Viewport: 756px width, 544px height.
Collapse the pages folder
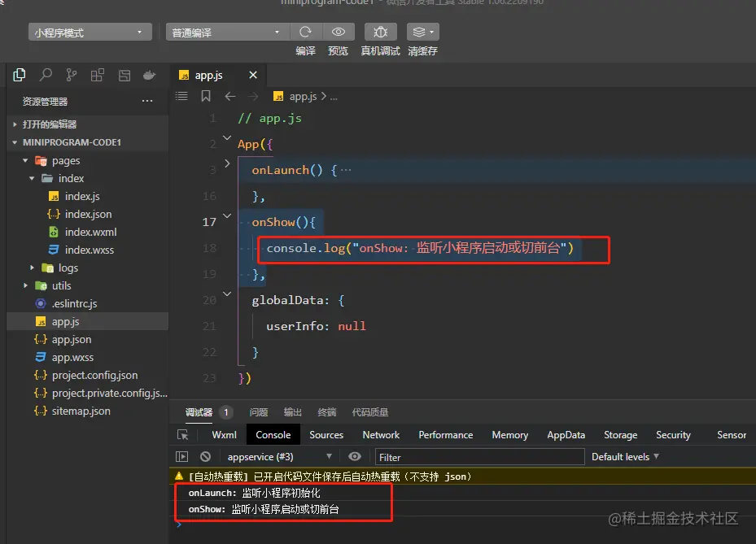(25, 160)
